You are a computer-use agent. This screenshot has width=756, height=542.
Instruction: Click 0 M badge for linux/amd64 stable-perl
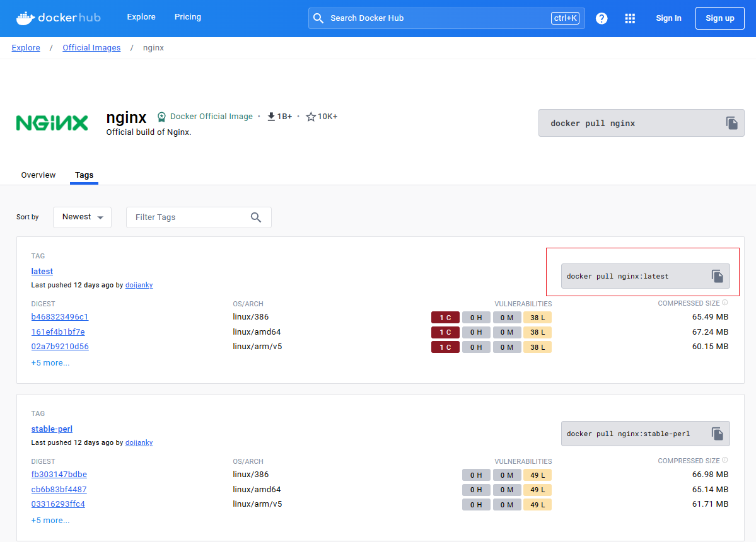[507, 490]
